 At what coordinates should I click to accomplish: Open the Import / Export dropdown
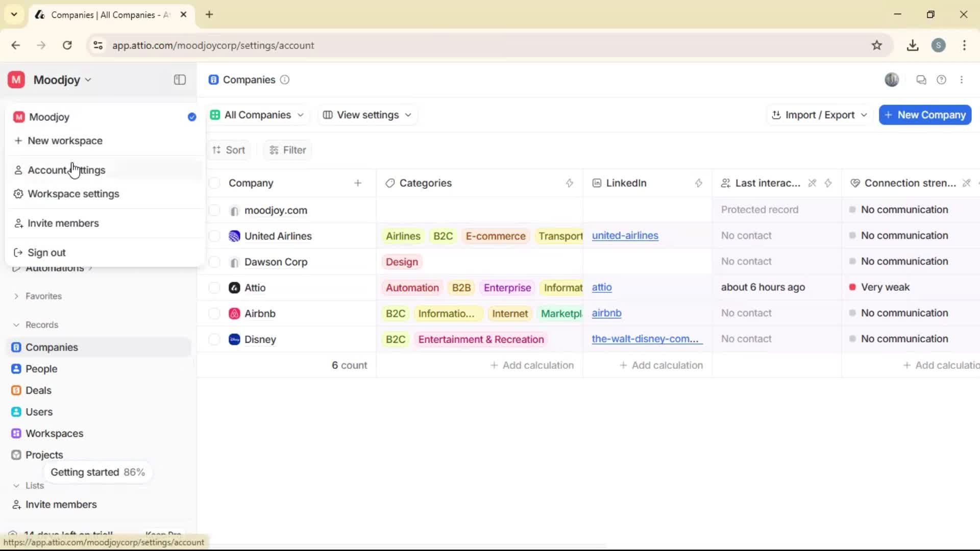coord(819,115)
